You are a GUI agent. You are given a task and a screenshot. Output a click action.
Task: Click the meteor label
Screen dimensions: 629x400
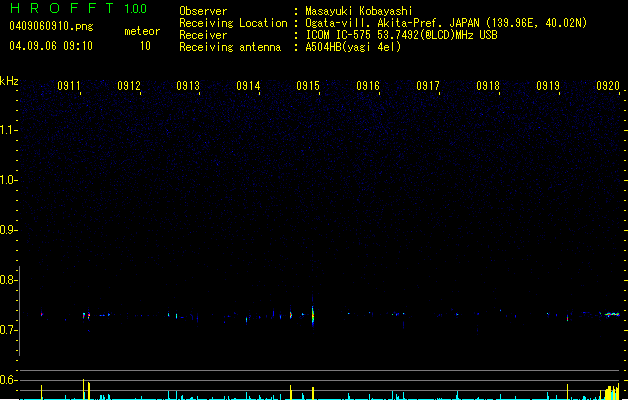[142, 31]
